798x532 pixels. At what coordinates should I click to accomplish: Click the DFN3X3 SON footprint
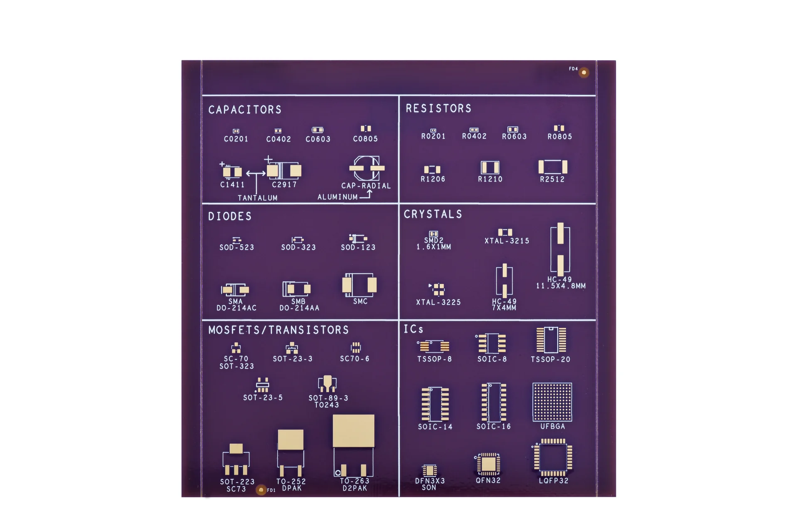pos(429,471)
